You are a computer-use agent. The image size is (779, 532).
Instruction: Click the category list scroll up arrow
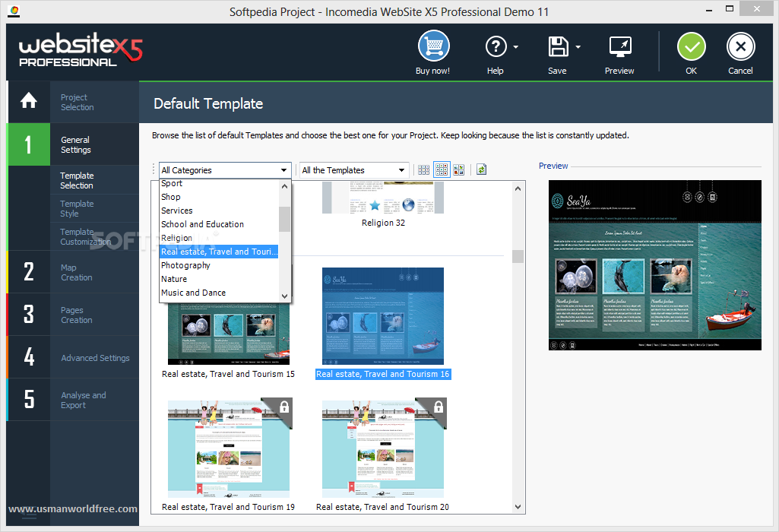pyautogui.click(x=285, y=186)
